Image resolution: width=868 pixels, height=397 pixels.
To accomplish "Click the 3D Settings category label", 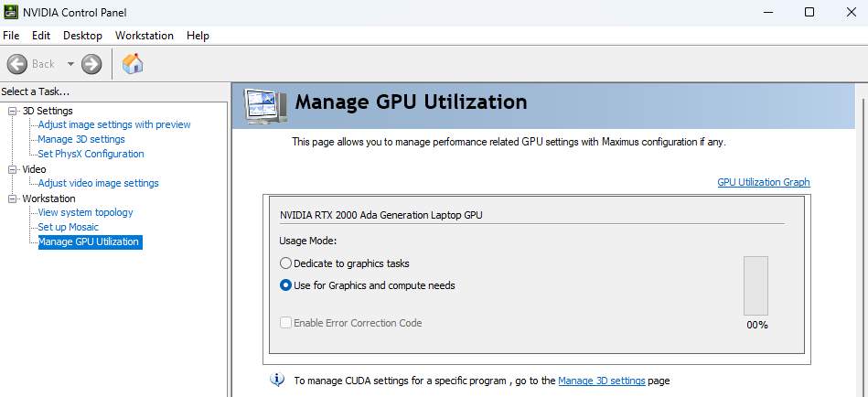I will (48, 111).
